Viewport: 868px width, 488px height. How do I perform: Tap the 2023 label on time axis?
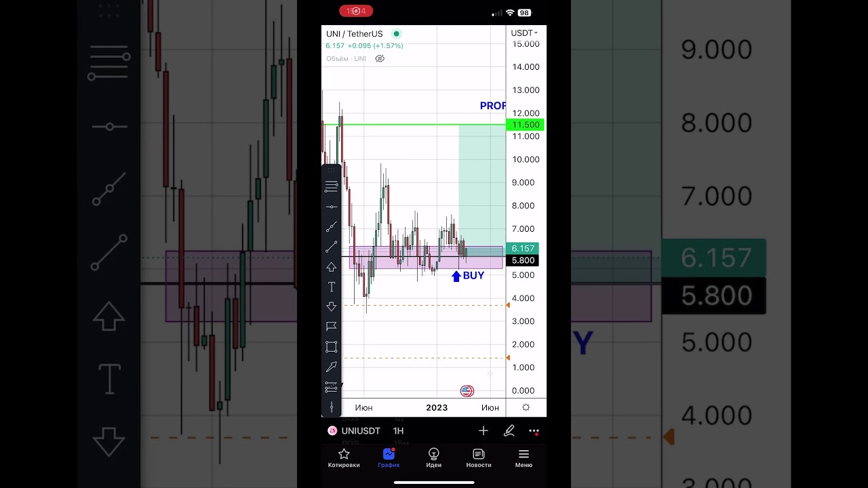click(437, 407)
